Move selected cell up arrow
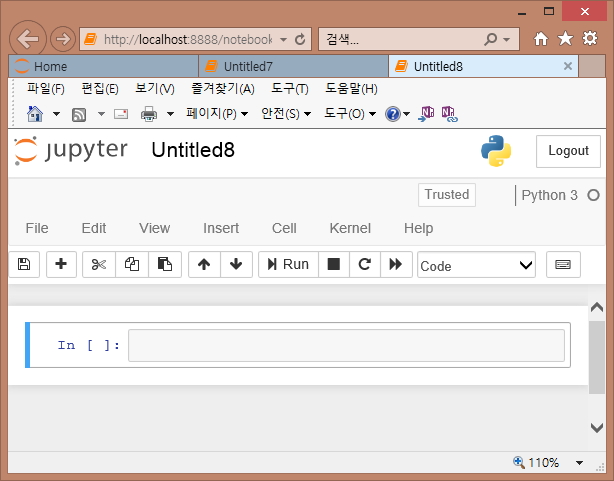This screenshot has width=614, height=481. (x=204, y=264)
